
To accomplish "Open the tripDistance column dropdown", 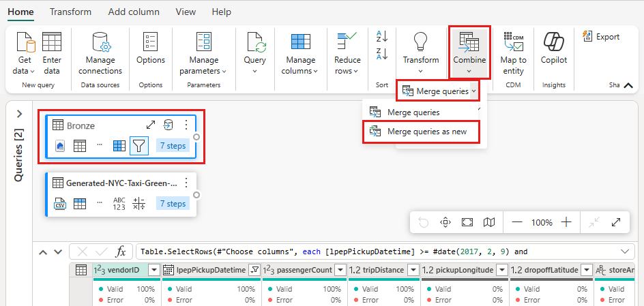I will click(414, 271).
